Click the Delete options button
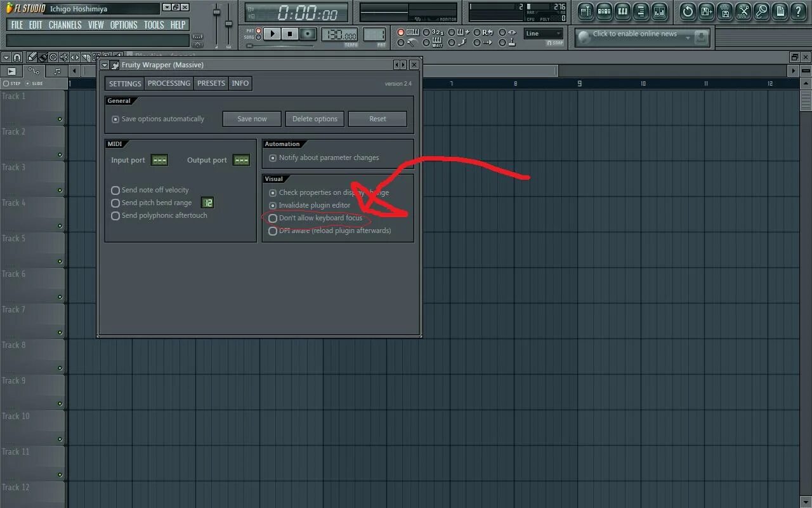The width and height of the screenshot is (812, 508). pyautogui.click(x=315, y=119)
